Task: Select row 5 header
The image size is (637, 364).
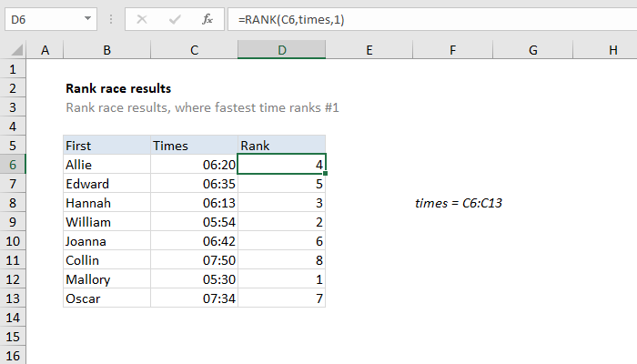Action: 13,146
